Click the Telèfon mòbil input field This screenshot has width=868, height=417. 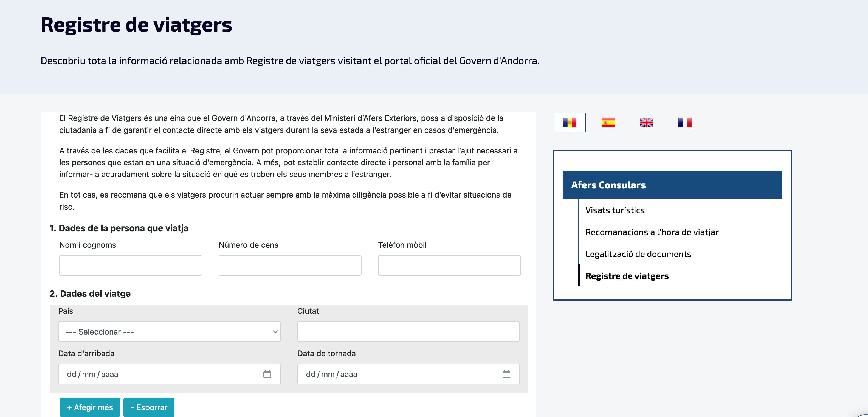coord(449,265)
